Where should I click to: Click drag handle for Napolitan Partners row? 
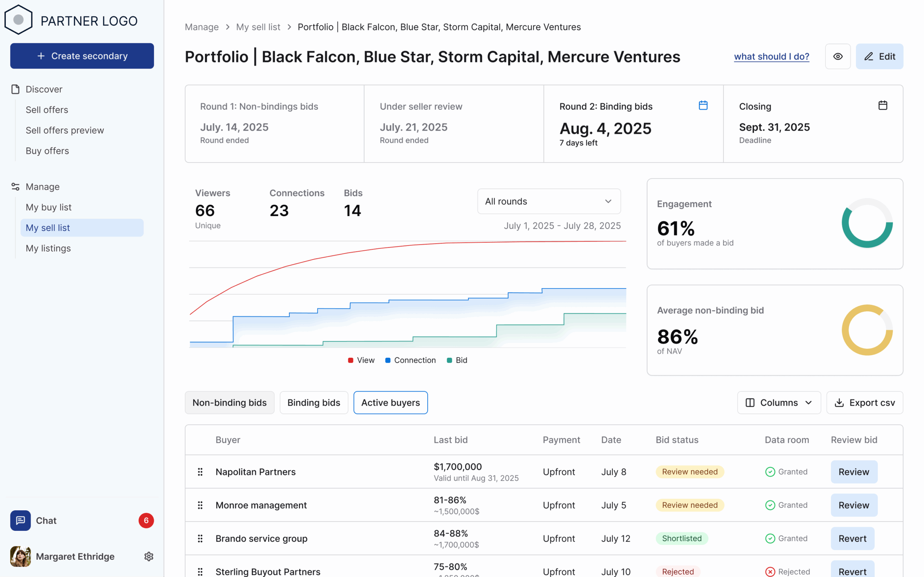point(200,472)
